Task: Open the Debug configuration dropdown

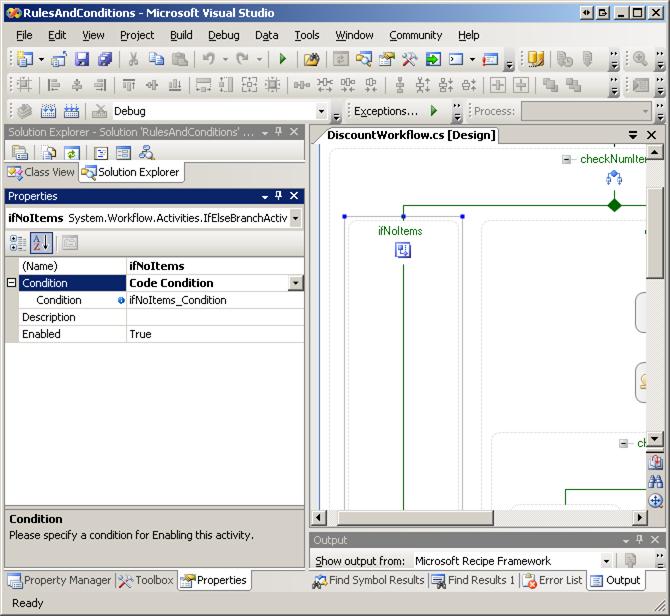Action: pyautogui.click(x=321, y=112)
